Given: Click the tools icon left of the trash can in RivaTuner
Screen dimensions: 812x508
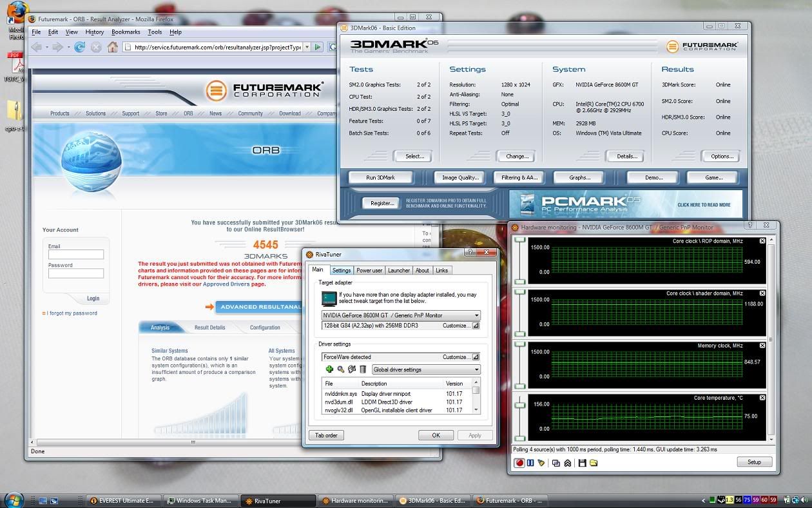Looking at the screenshot, I should coord(352,369).
